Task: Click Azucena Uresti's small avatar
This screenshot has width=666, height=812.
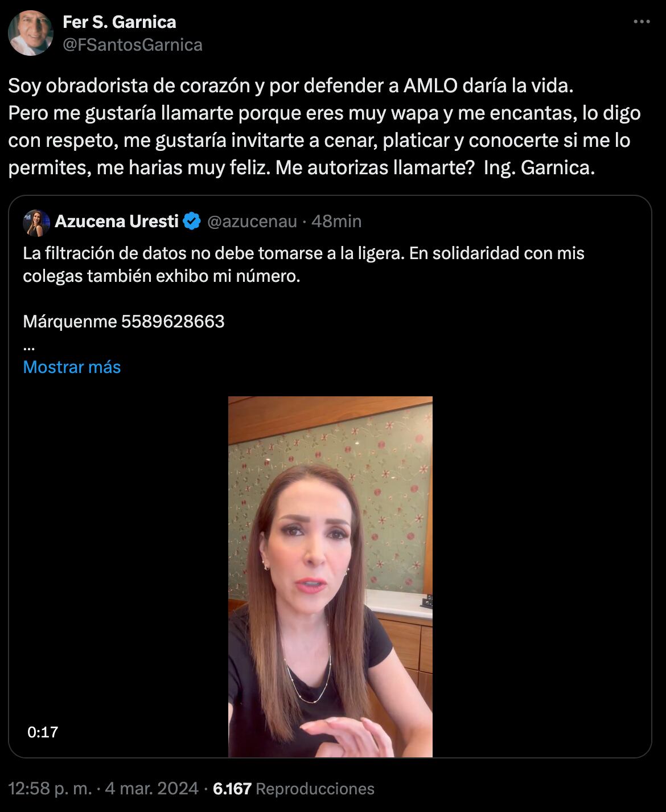Action: pos(36,223)
